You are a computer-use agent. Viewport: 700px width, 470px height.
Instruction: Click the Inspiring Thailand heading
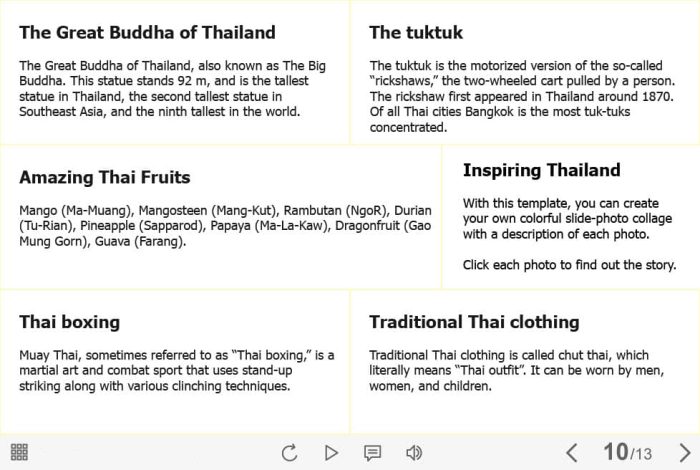(542, 170)
